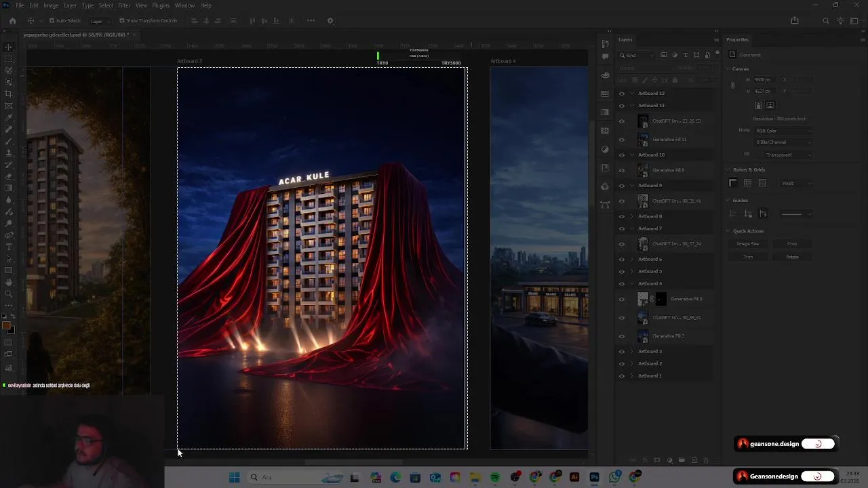Open Photoshop from the Windows taskbar
Screen dimensions: 868x488
click(x=595, y=477)
